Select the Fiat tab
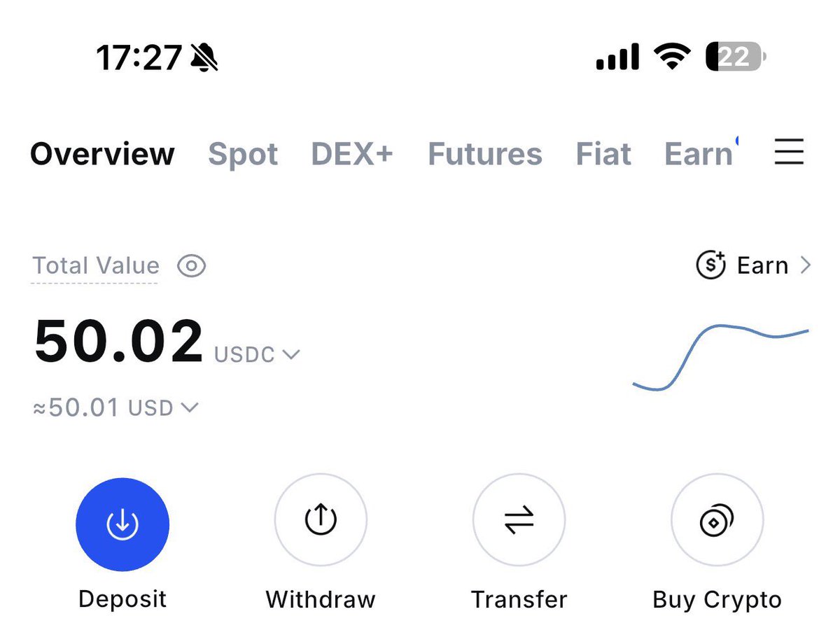This screenshot has height=637, width=840. tap(603, 154)
